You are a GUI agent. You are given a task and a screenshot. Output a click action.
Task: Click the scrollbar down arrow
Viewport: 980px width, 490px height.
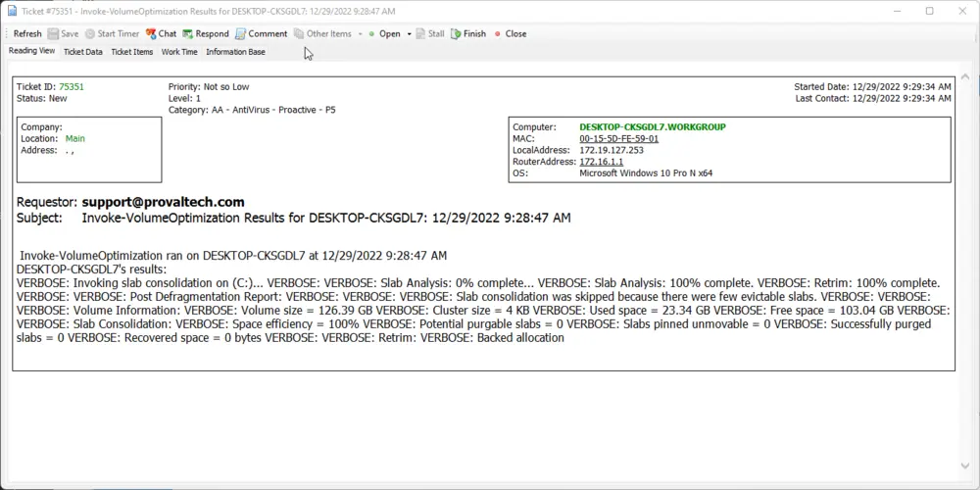pyautogui.click(x=965, y=465)
